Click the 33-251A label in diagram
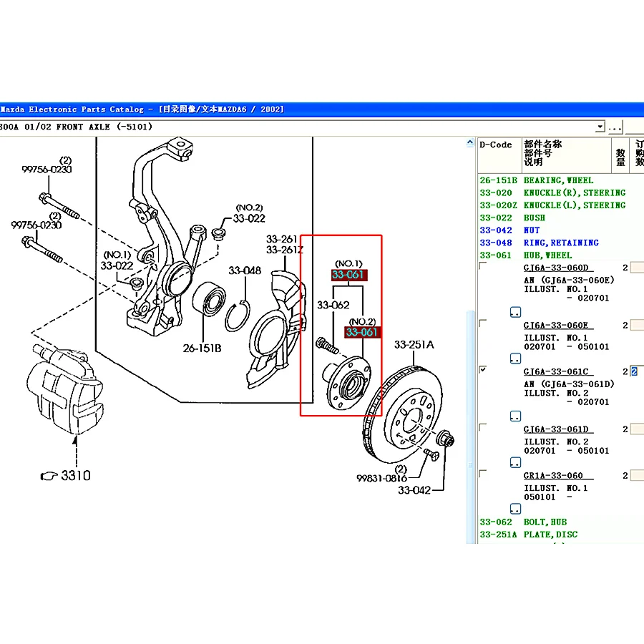644x644 pixels. point(414,345)
